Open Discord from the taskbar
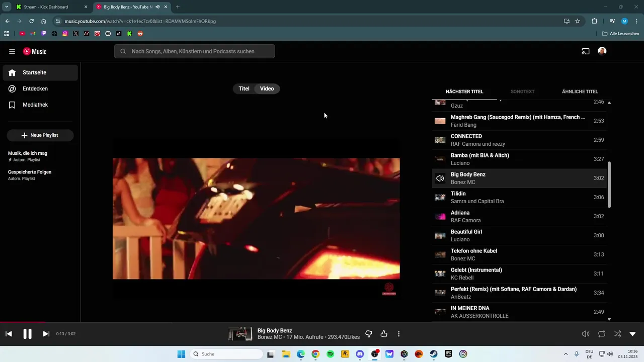 [x=360, y=354]
